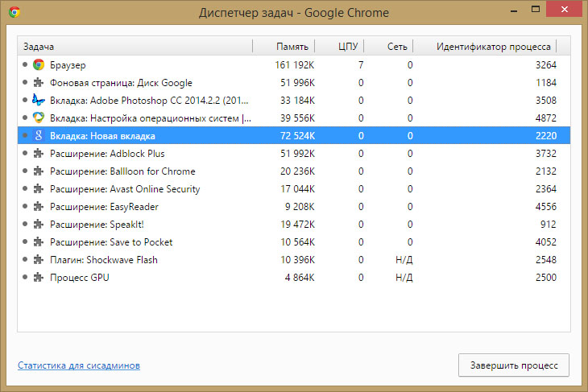Screen dimensions: 588x392
Task: Click process ID 4872
Action: (x=546, y=118)
